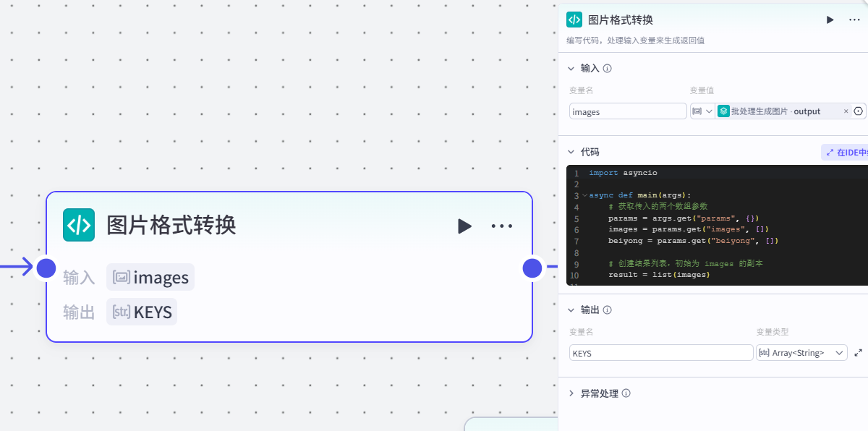Click the expand icon beside the Array<String> dropdown
The height and width of the screenshot is (431, 868).
tap(859, 353)
